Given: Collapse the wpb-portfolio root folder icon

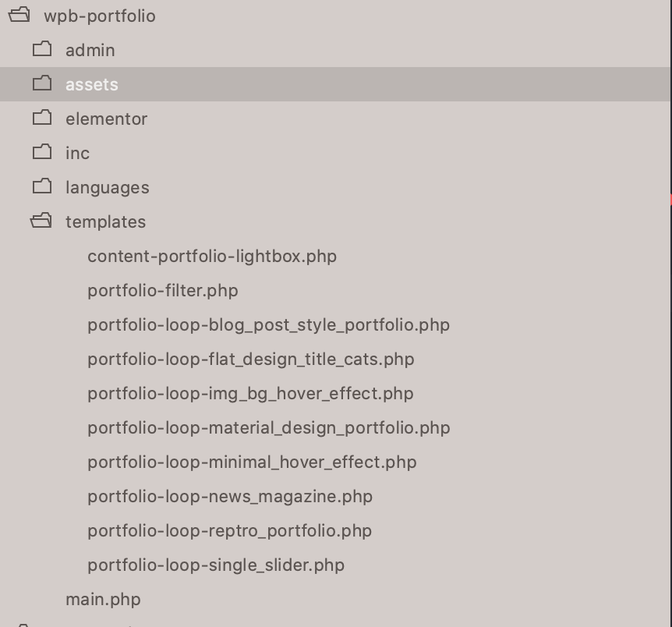Looking at the screenshot, I should click(19, 15).
